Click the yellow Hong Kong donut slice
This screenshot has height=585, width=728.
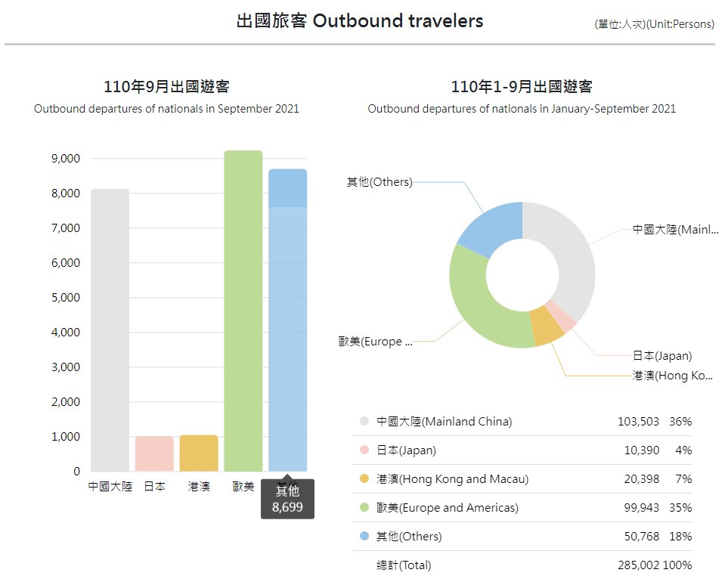(547, 326)
